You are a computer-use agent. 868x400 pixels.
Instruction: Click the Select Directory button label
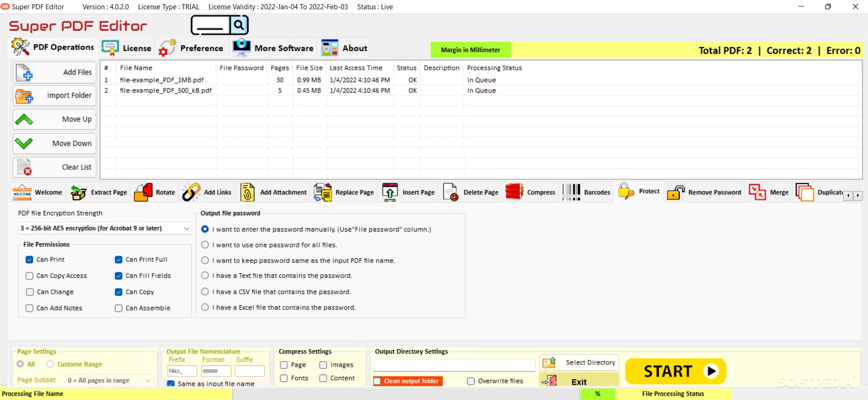[x=590, y=362]
